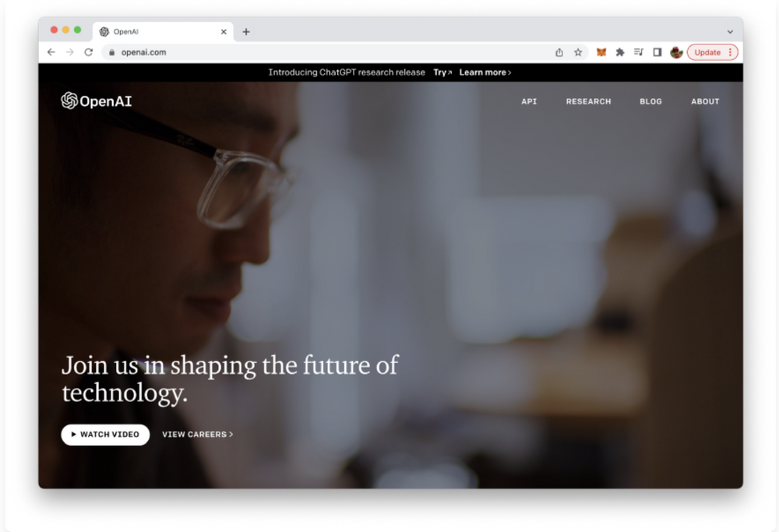Image resolution: width=779 pixels, height=532 pixels.
Task: Toggle the browser side panel icon
Action: tap(657, 52)
